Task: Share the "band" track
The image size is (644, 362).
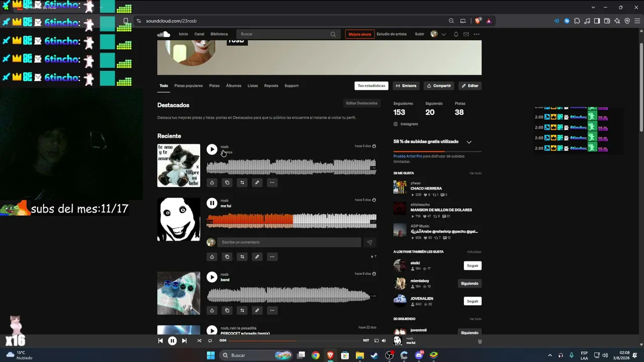Action: tap(212, 310)
